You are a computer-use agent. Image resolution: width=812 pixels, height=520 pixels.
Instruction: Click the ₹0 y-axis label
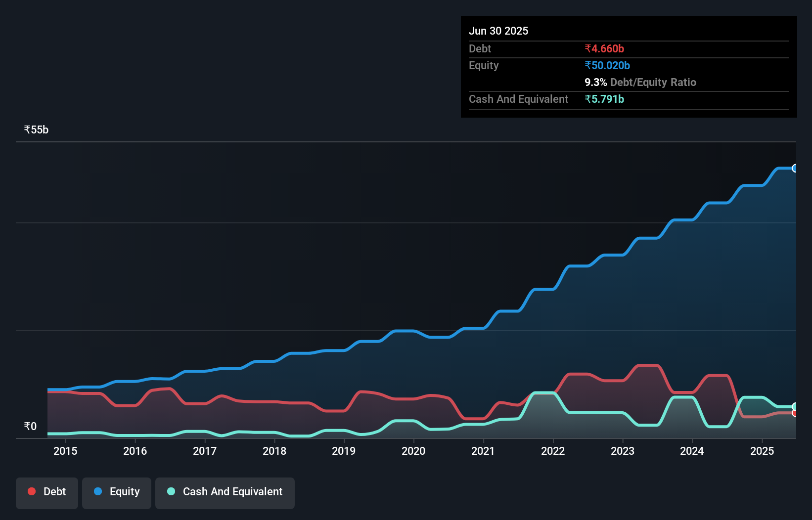pos(30,426)
